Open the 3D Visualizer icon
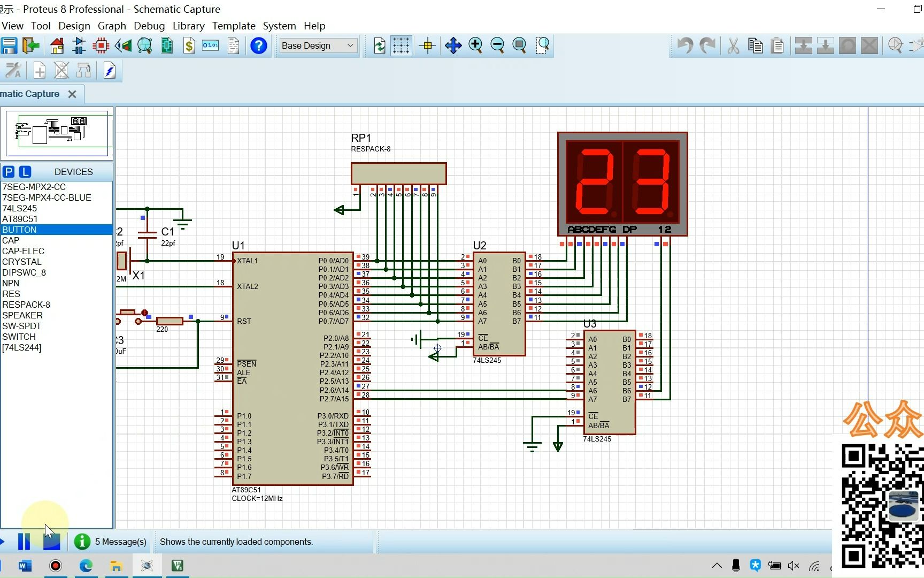The image size is (924, 578). tap(123, 45)
